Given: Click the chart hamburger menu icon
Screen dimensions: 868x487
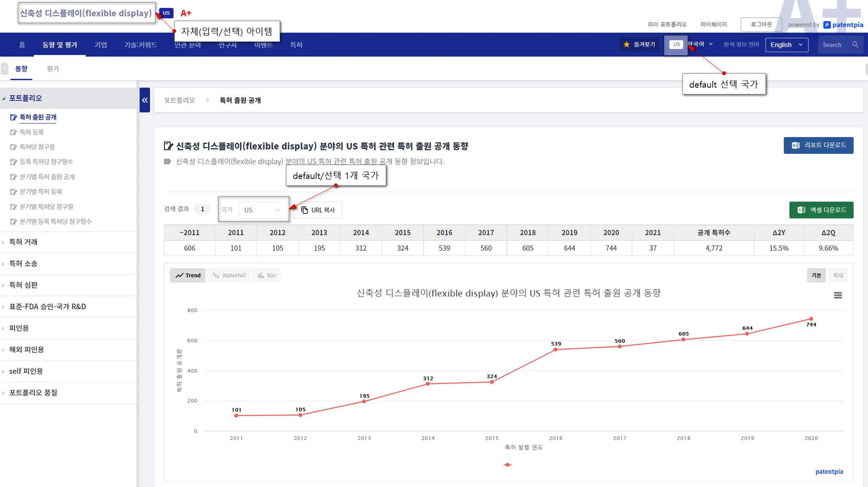Looking at the screenshot, I should (x=837, y=295).
